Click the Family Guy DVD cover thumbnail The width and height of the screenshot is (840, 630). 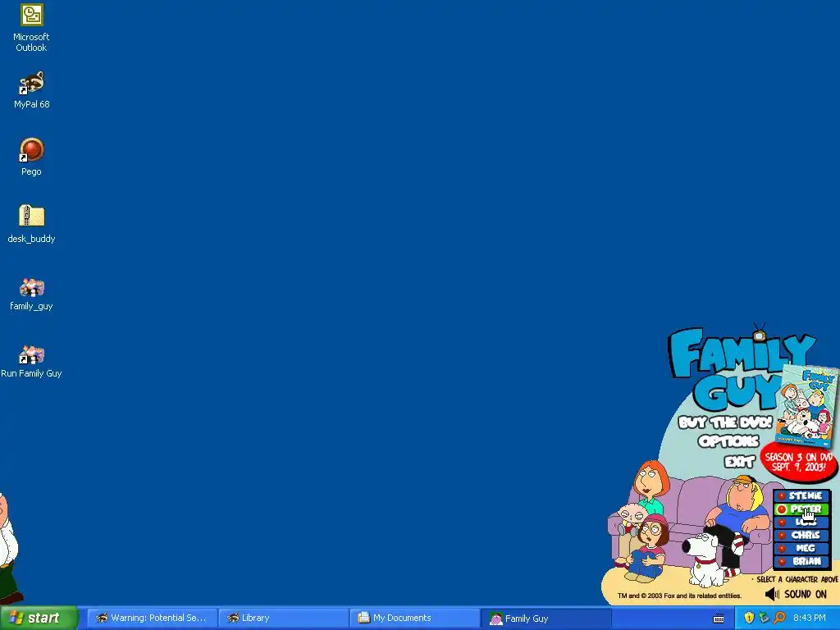[x=808, y=404]
